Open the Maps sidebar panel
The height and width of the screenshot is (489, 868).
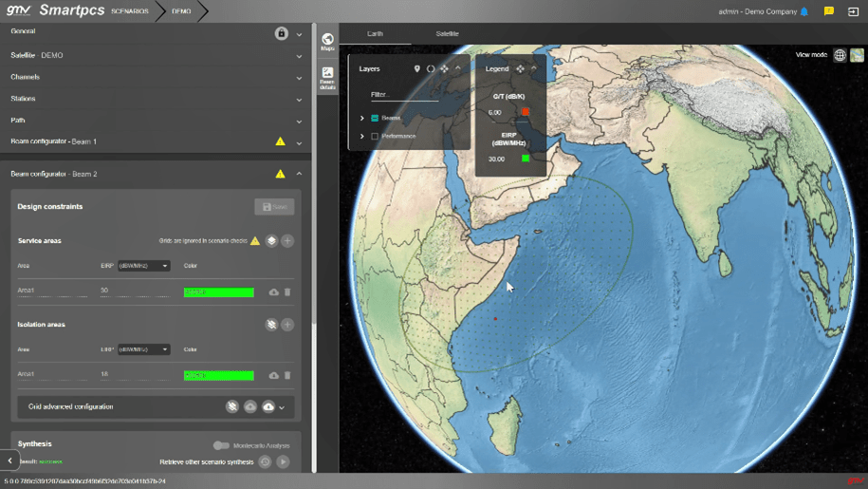coord(327,42)
